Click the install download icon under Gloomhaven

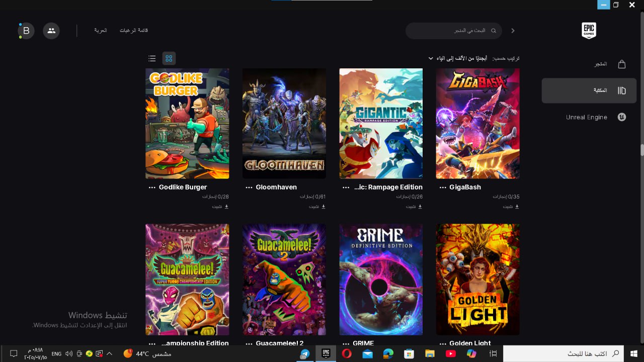323,206
